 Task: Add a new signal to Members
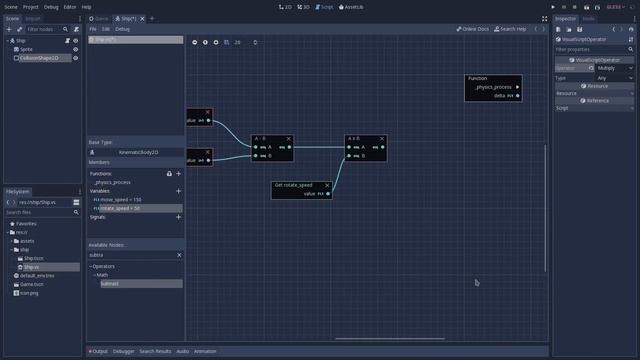[x=178, y=217]
